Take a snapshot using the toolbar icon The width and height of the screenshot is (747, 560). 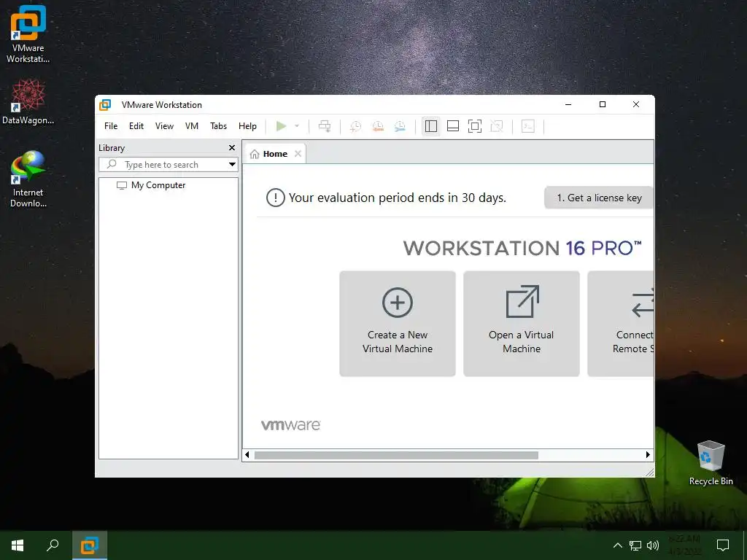[355, 126]
